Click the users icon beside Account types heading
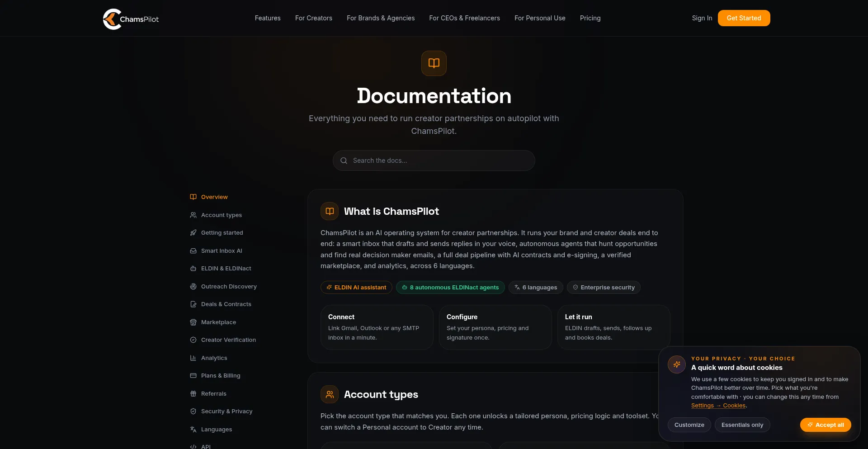The width and height of the screenshot is (868, 449). 330,394
